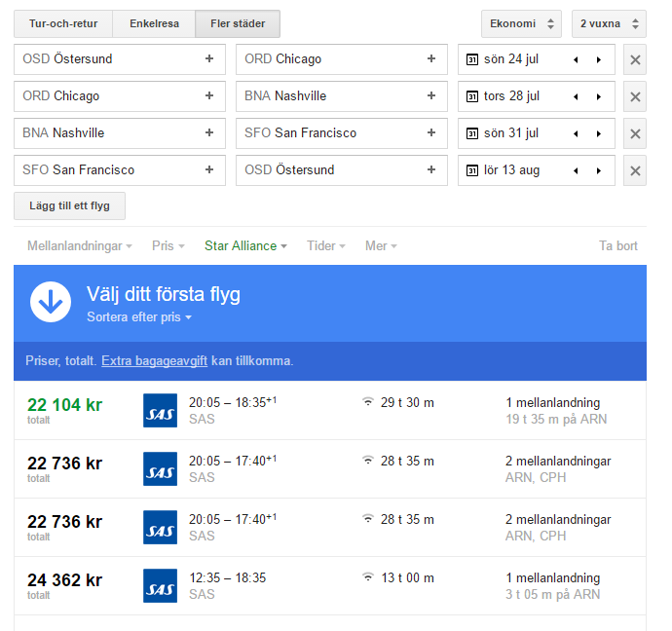The width and height of the screenshot is (672, 631).
Task: Click the blue down-arrow circle icon
Action: 51,302
